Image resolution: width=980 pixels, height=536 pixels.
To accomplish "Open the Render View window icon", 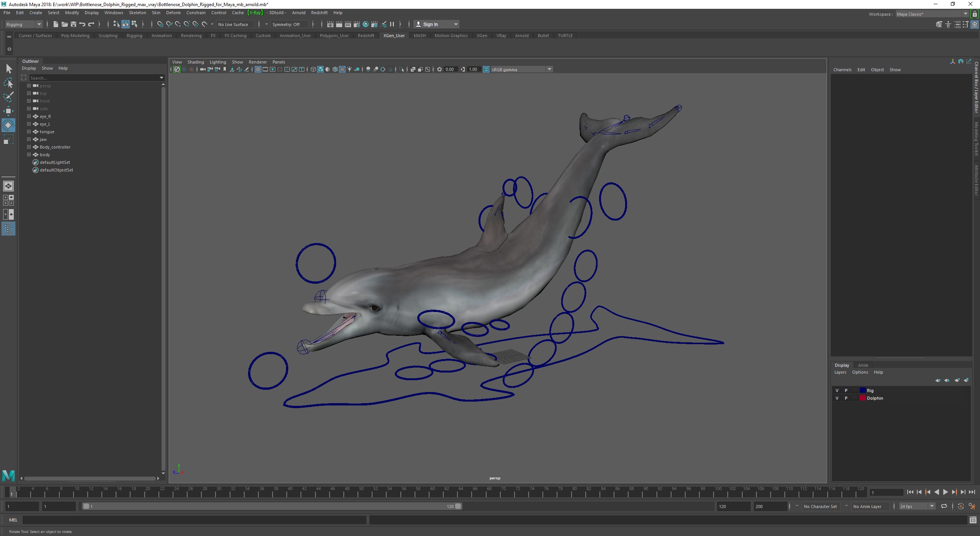I will pyautogui.click(x=330, y=24).
